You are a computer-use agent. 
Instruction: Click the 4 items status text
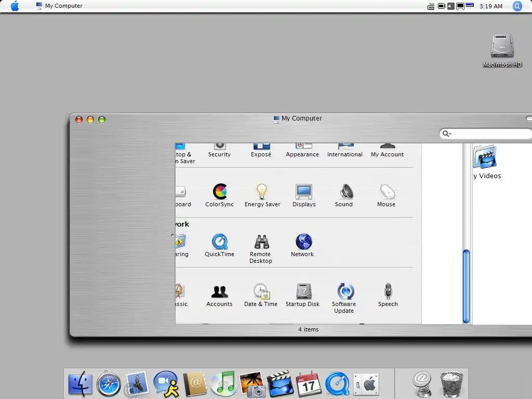(x=309, y=329)
